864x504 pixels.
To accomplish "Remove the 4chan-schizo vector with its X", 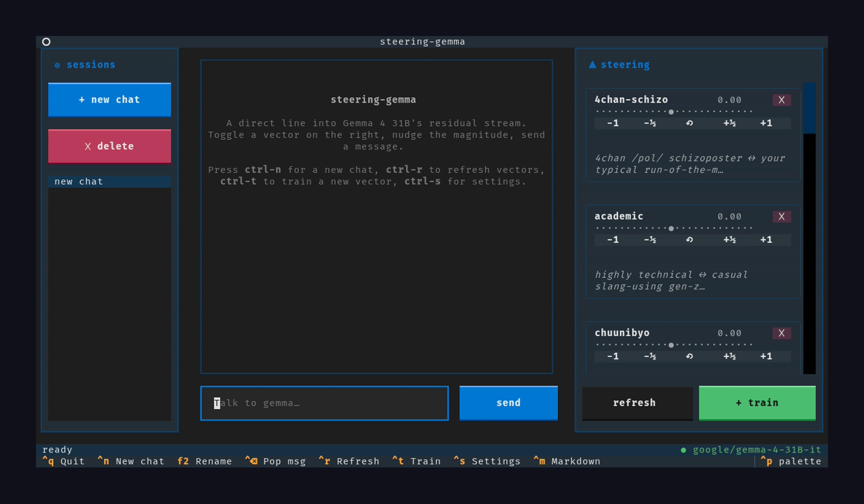I will point(782,100).
